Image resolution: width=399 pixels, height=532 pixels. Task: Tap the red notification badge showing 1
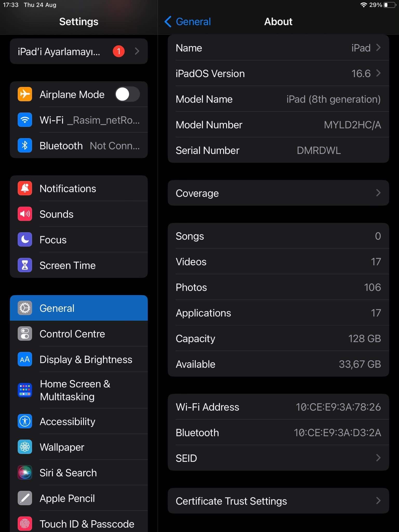coord(118,51)
